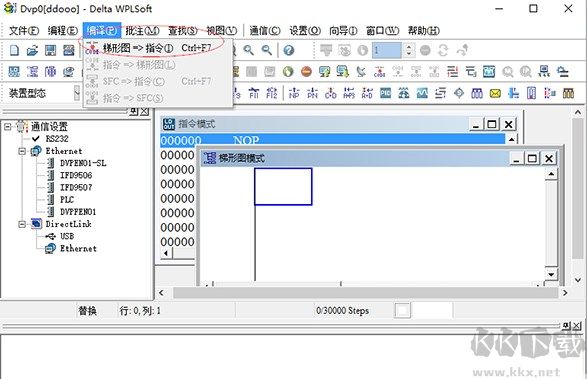Select USB under DirectLink
Screen dimensions: 587x379
point(67,236)
